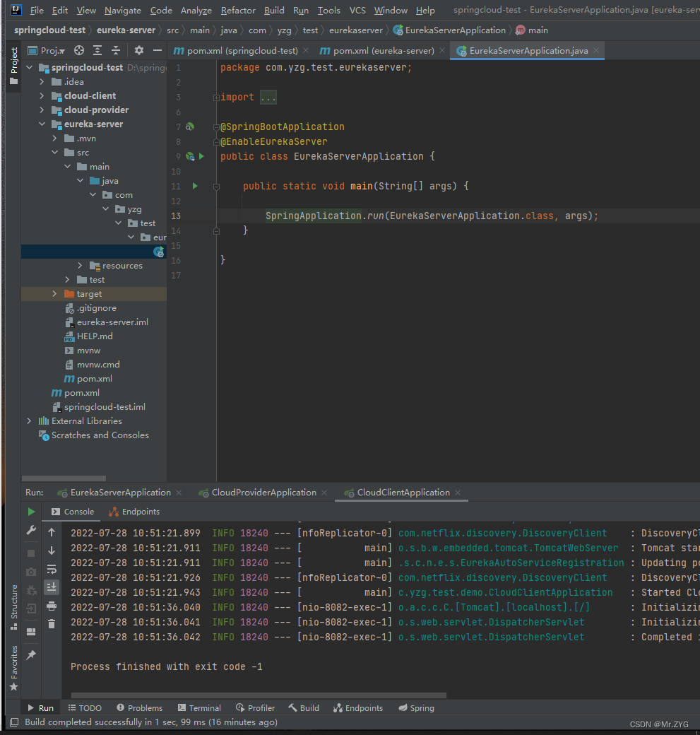This screenshot has width=700, height=735.
Task: Toggle tool window buttons in the status bar corner
Action: (14, 722)
